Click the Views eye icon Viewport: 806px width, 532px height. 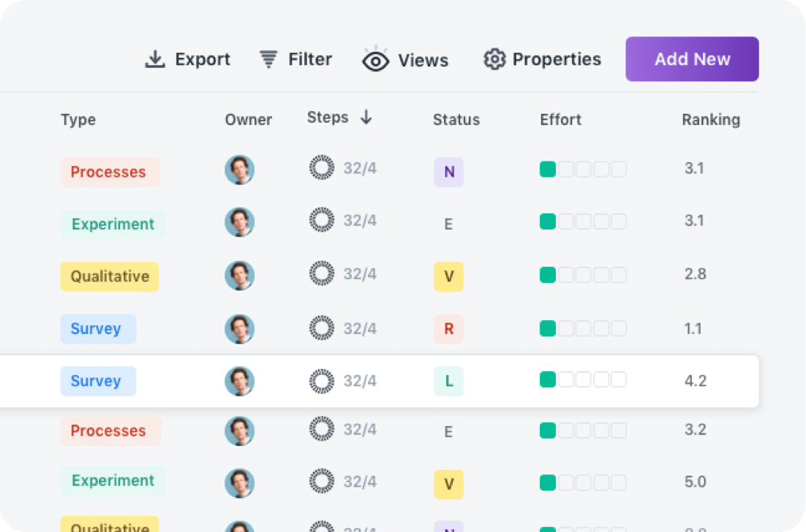coord(375,61)
